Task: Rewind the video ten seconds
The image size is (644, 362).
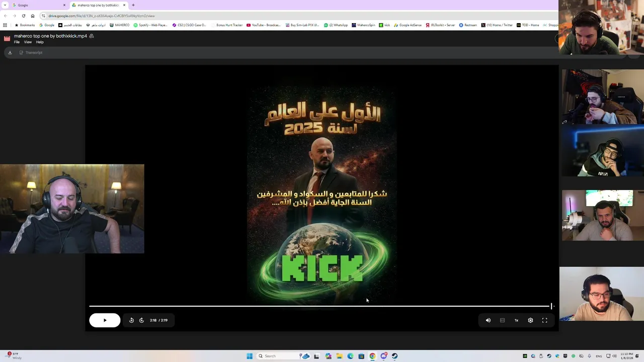Action: coord(131,320)
